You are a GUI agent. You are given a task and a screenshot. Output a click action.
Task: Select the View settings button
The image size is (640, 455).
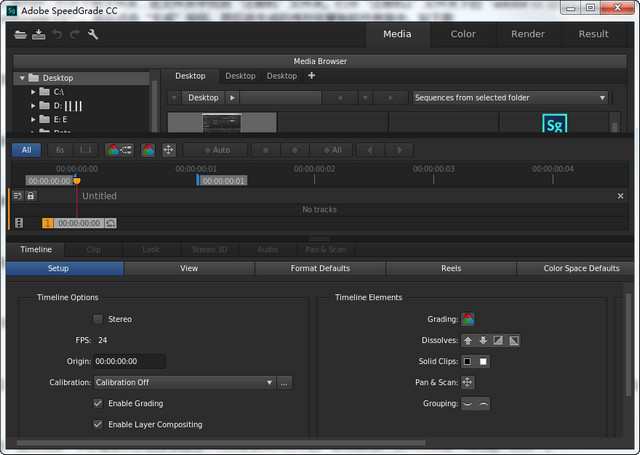point(189,268)
